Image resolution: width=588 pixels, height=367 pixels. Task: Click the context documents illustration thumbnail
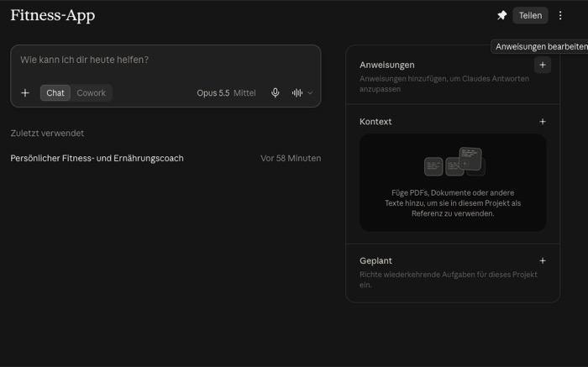point(454,161)
